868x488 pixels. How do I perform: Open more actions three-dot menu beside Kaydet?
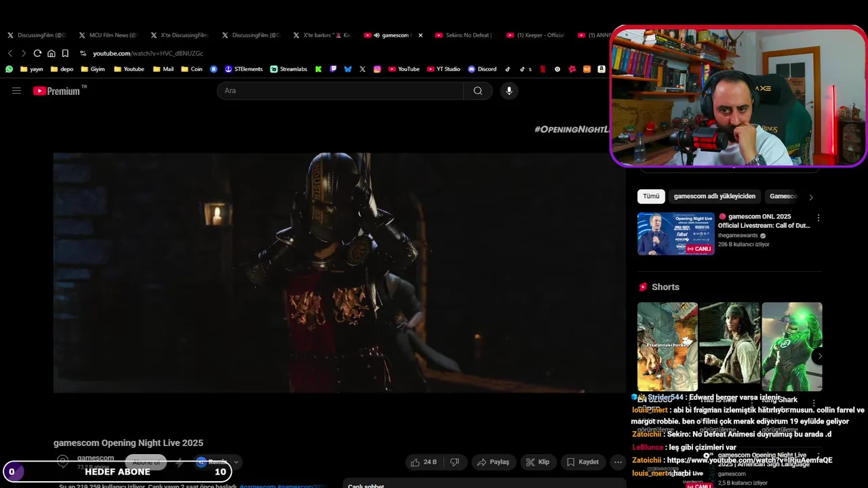(618, 462)
